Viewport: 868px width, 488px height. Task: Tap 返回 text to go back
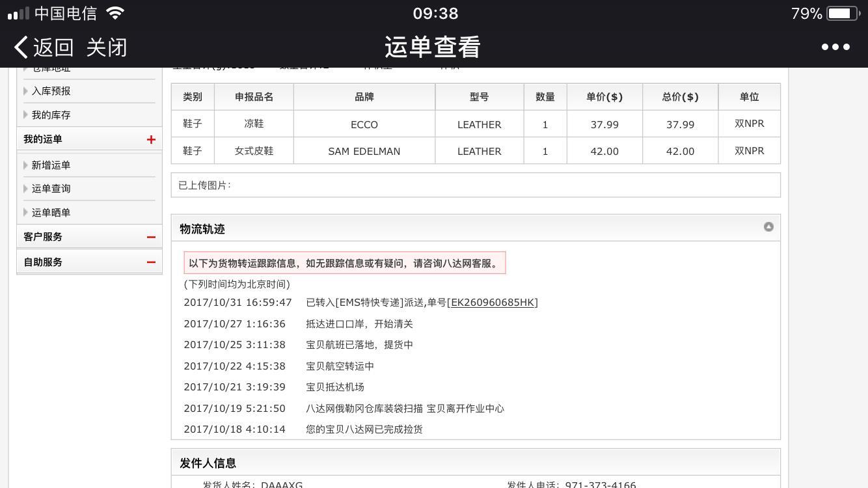(x=53, y=47)
